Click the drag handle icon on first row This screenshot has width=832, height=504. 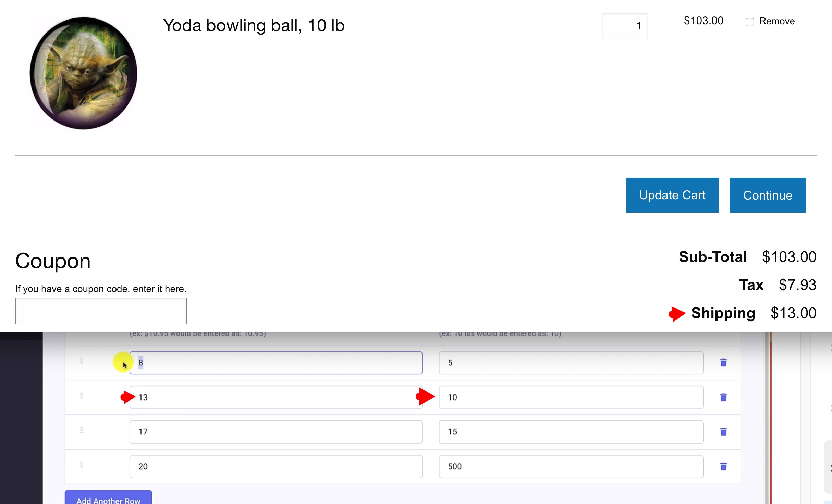pyautogui.click(x=82, y=362)
